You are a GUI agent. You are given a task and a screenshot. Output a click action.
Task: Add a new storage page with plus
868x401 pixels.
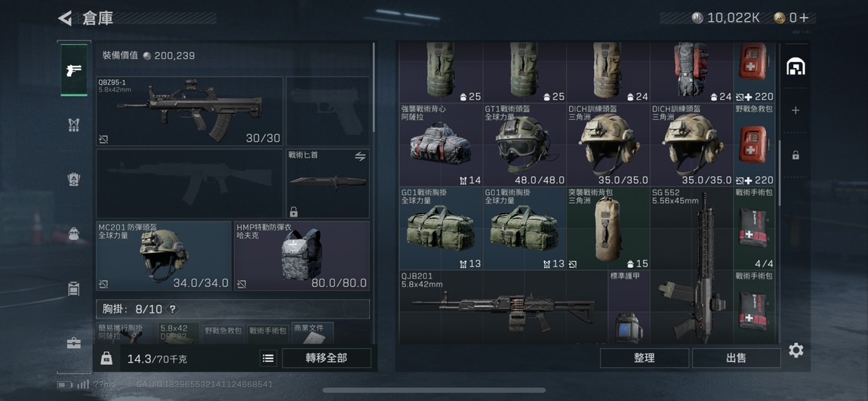(796, 110)
